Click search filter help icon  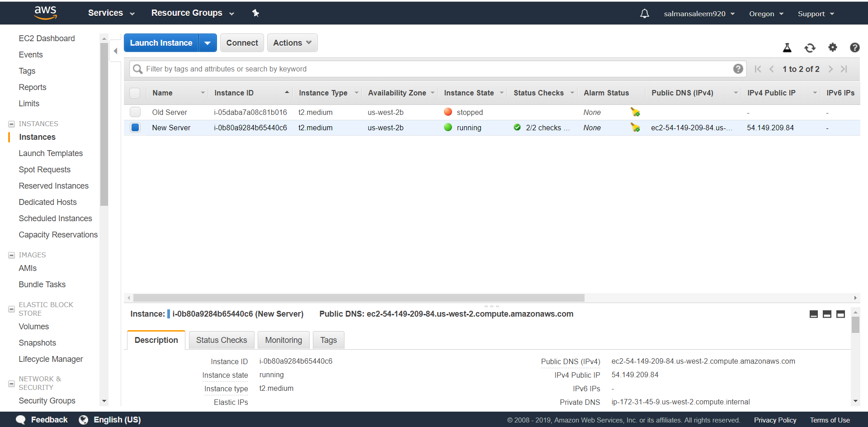(x=738, y=69)
